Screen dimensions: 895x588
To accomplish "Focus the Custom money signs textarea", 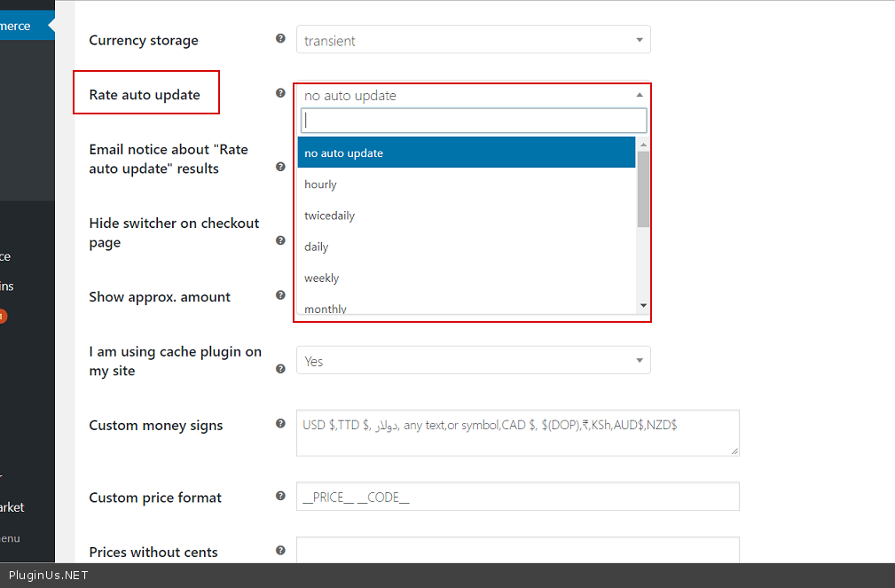I will 518,433.
